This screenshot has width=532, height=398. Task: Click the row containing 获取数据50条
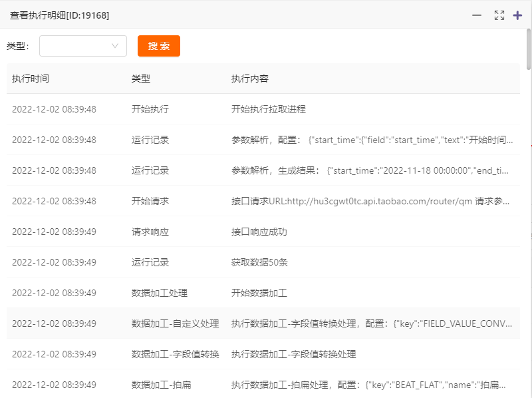(x=266, y=263)
